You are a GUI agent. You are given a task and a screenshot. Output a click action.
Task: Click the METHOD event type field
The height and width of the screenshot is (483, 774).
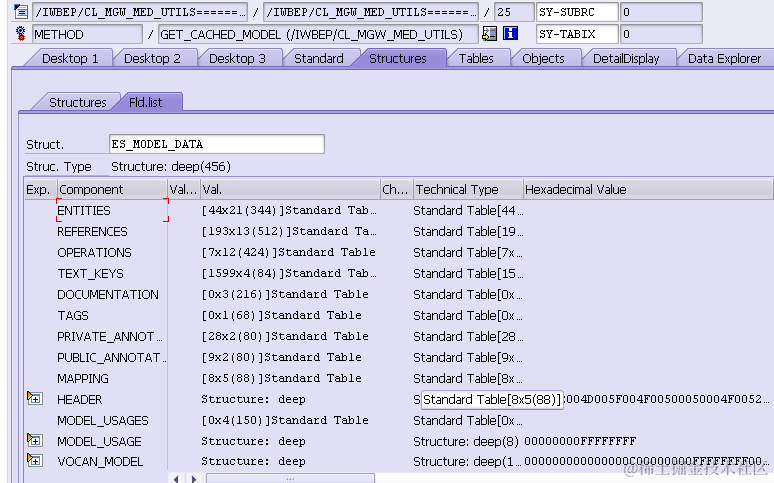point(87,34)
